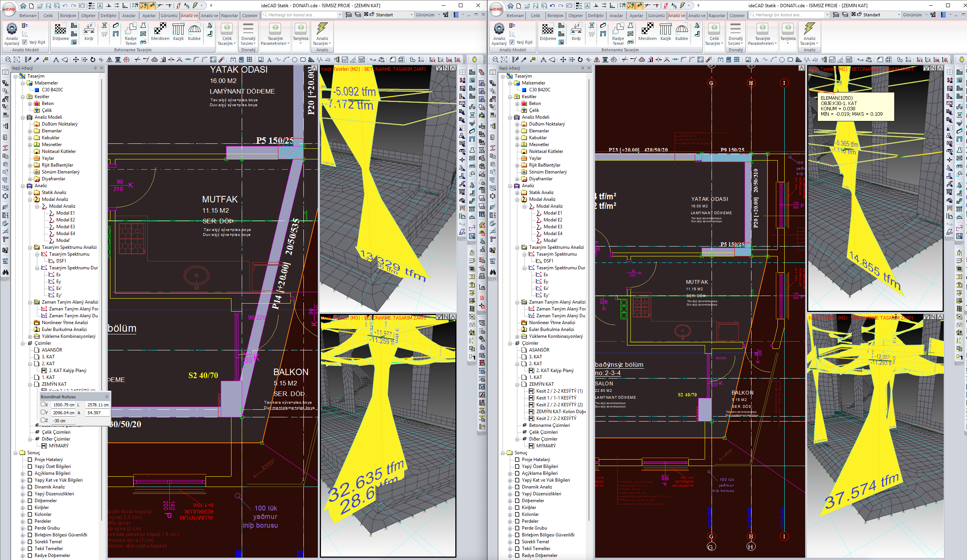Open the Betonarme ribbon tab in left window
The height and width of the screenshot is (560, 967).
point(28,15)
